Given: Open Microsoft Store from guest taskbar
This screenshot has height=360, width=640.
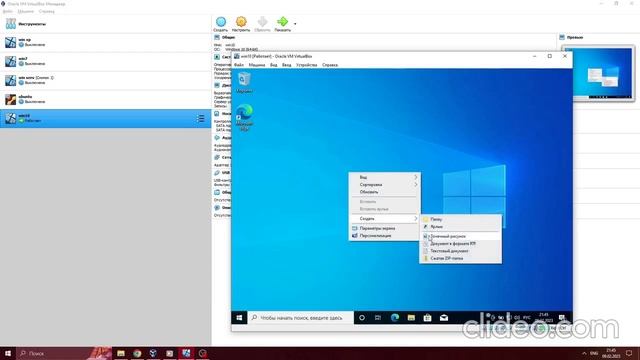Looking at the screenshot, I should (x=427, y=318).
